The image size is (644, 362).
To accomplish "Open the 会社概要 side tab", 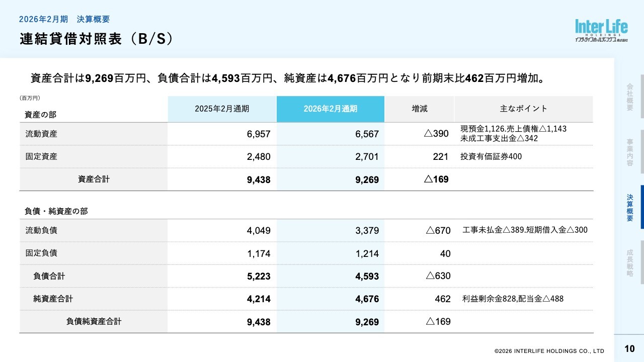I will (629, 97).
